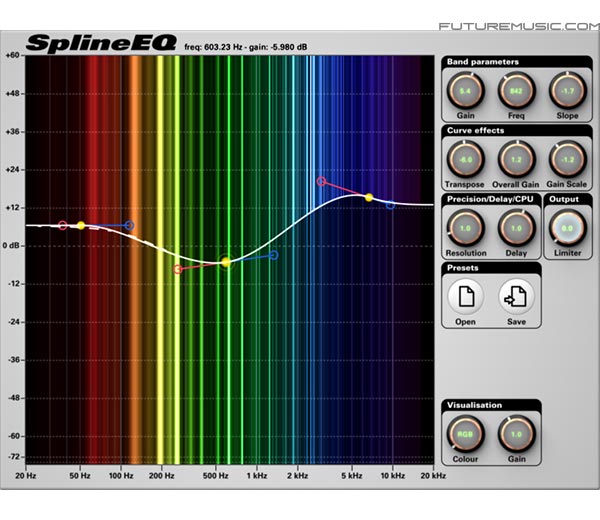The height and width of the screenshot is (520, 600).
Task: Click the red handle near 40 Hz
Action: click(x=63, y=225)
